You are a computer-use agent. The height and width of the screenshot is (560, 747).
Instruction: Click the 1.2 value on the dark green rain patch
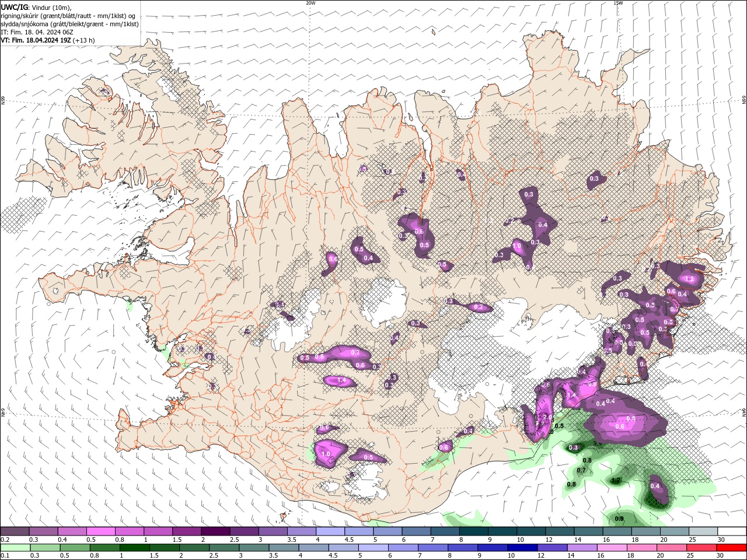tap(615, 481)
